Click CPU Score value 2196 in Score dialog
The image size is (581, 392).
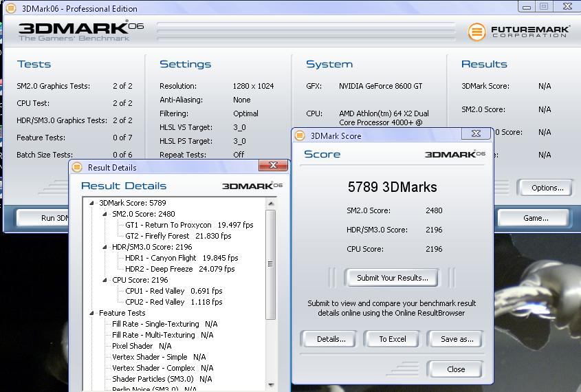pyautogui.click(x=434, y=249)
